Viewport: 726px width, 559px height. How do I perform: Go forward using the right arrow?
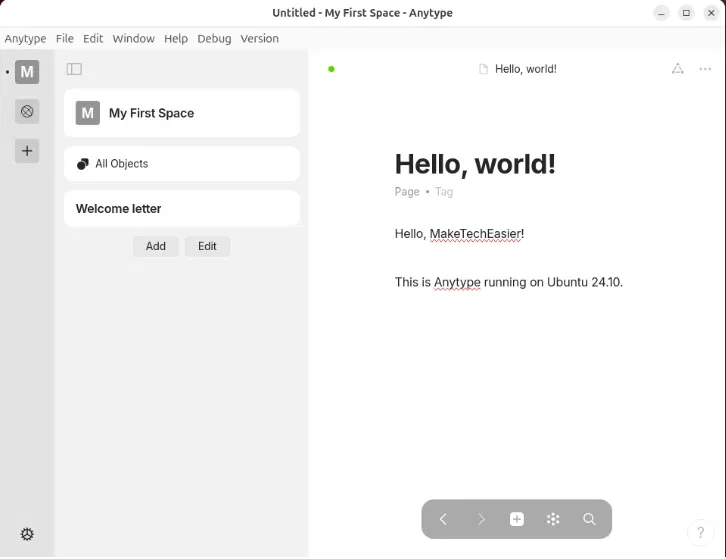click(480, 519)
